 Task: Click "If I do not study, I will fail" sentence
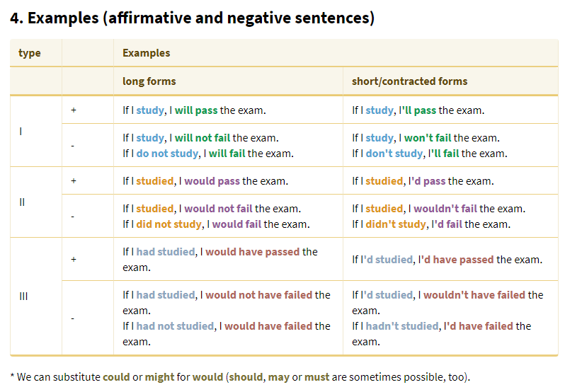coord(207,154)
